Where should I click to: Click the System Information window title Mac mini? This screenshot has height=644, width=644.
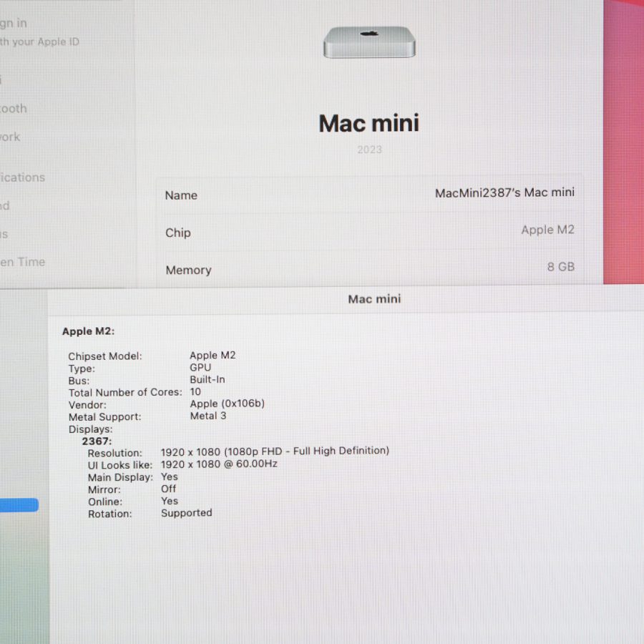[374, 299]
